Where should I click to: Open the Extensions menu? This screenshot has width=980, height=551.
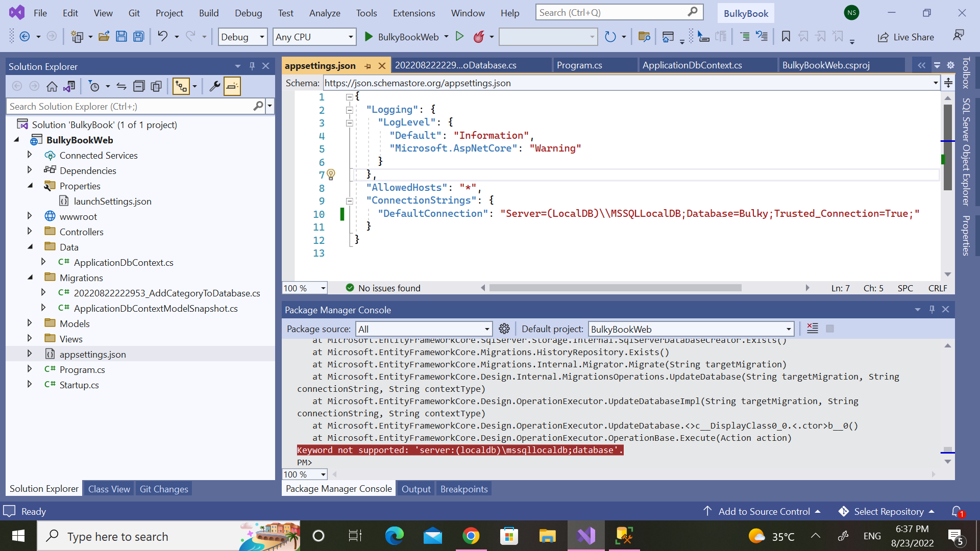click(x=414, y=13)
